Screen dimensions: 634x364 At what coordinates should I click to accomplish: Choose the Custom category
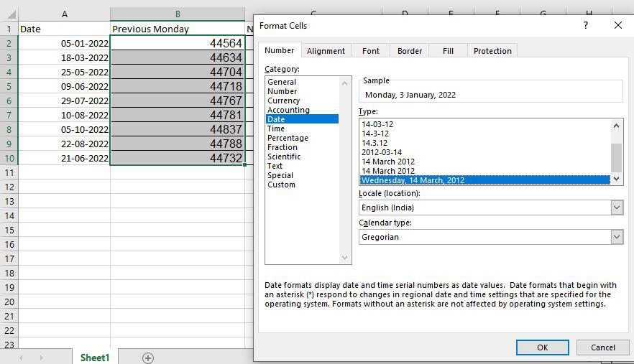click(281, 185)
